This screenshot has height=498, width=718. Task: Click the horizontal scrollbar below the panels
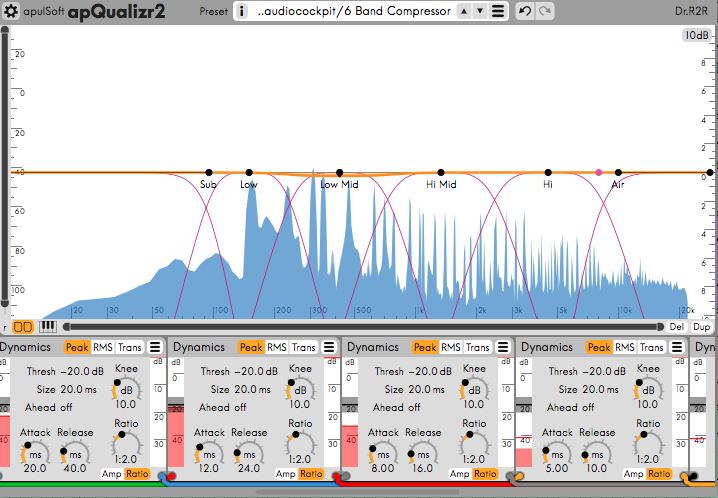[357, 492]
